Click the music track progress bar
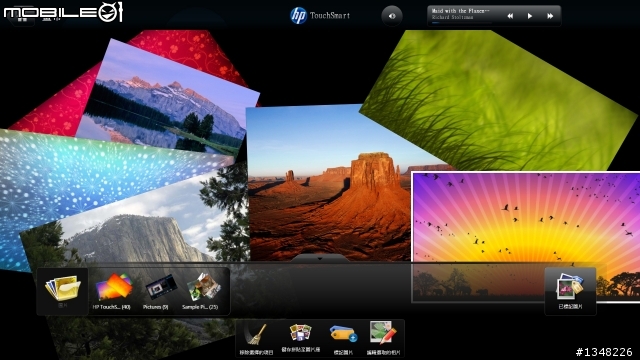640x360 pixels. 461,23
